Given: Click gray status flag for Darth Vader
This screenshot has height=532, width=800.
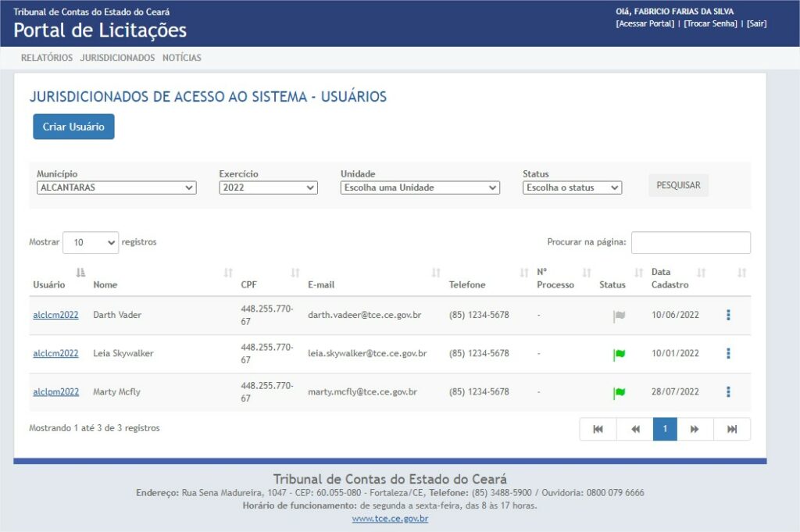Looking at the screenshot, I should point(619,316).
